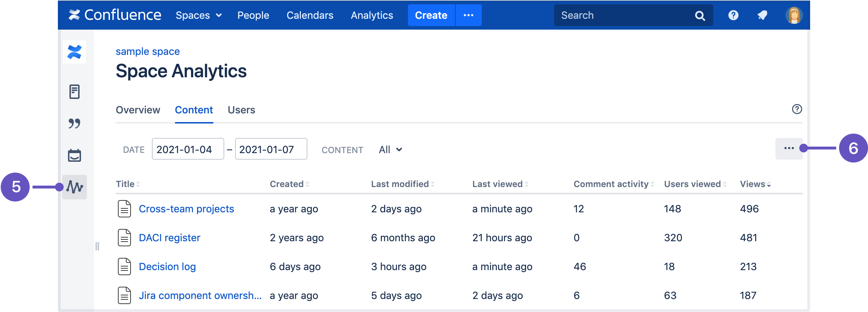The height and width of the screenshot is (312, 868).
Task: Select '2 years ago' created cell
Action: (x=297, y=238)
